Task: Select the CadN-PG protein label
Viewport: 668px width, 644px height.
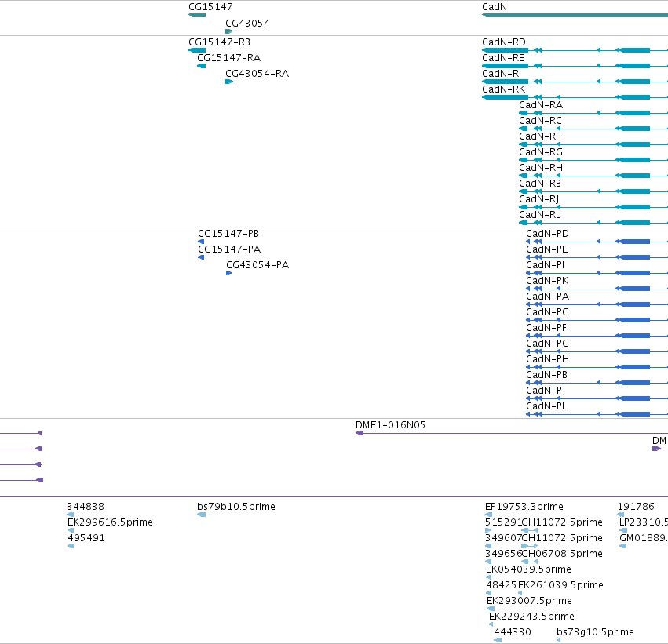Action: 547,344
